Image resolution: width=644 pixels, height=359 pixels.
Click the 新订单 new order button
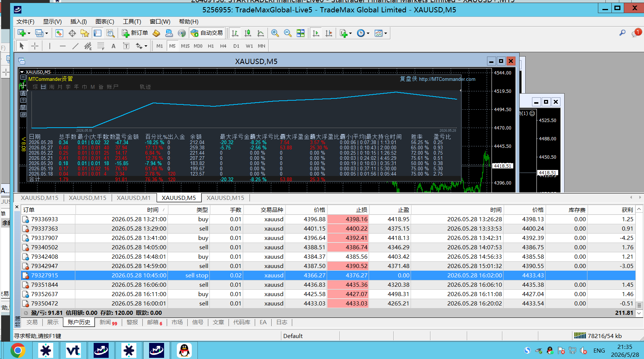(x=135, y=33)
